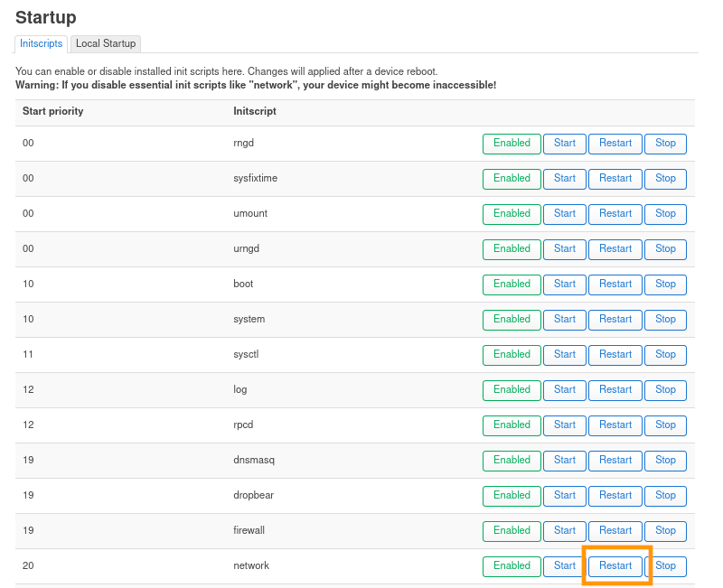Image resolution: width=723 pixels, height=588 pixels.
Task: Stop the umount script
Action: (665, 214)
